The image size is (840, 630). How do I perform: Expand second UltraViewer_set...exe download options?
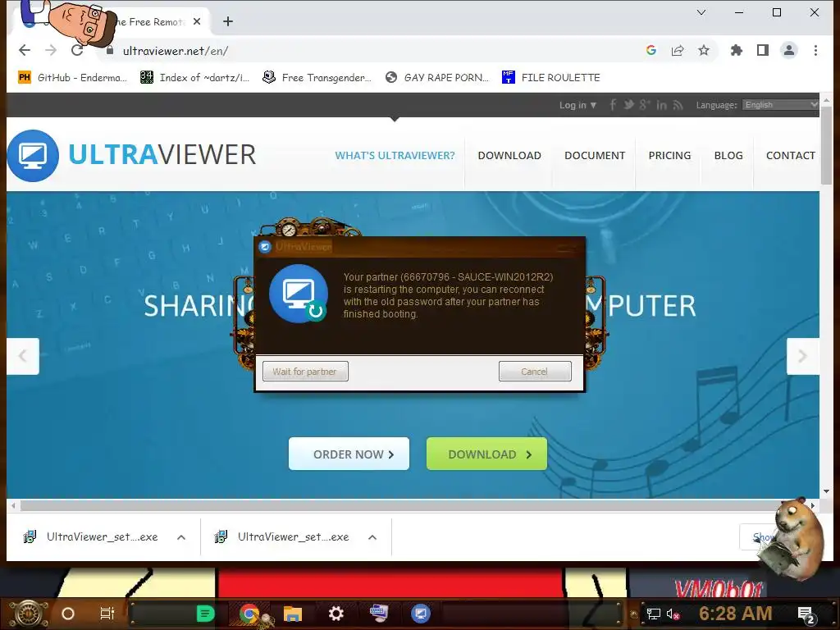372,536
